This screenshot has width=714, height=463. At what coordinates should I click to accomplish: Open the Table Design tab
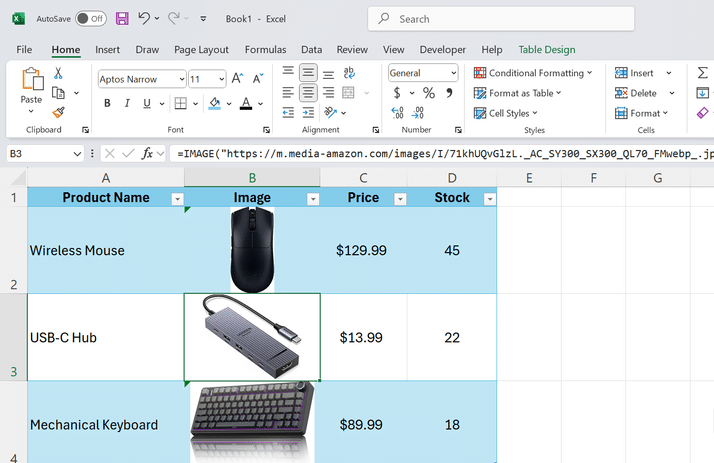click(547, 50)
